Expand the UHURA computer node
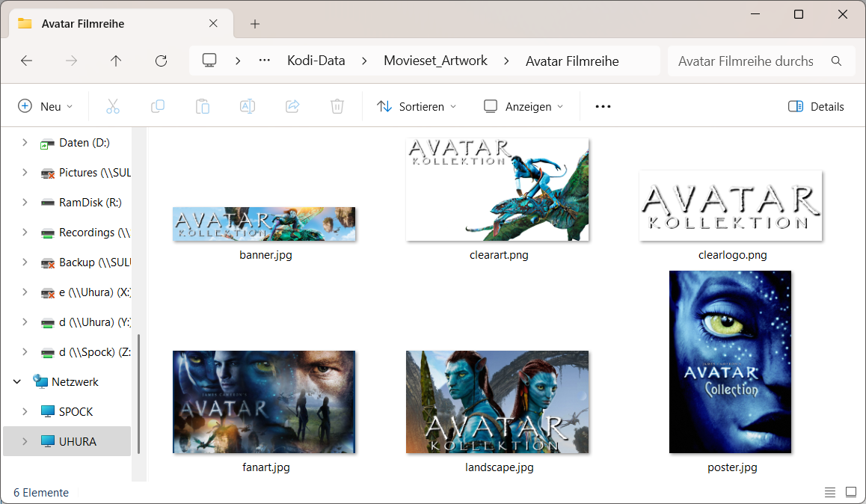Image resolution: width=866 pixels, height=504 pixels. point(25,441)
